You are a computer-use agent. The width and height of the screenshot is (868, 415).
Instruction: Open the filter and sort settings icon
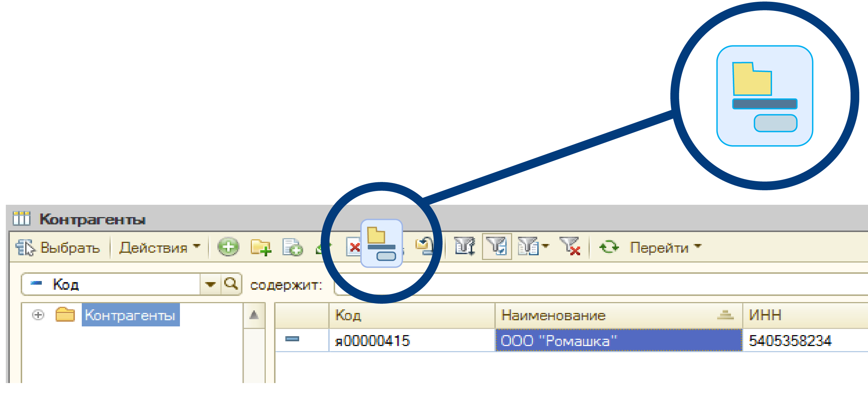coord(465,247)
